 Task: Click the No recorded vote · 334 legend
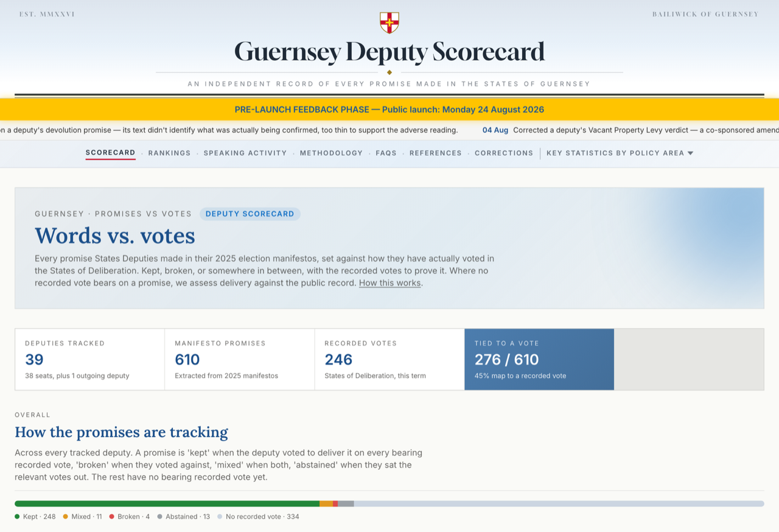(x=258, y=517)
